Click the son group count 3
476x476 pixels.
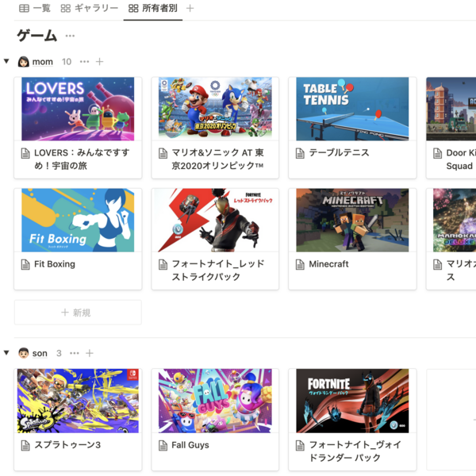pyautogui.click(x=59, y=353)
